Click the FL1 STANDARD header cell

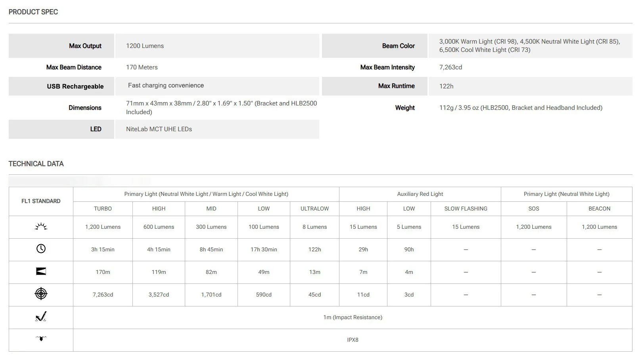click(x=41, y=201)
